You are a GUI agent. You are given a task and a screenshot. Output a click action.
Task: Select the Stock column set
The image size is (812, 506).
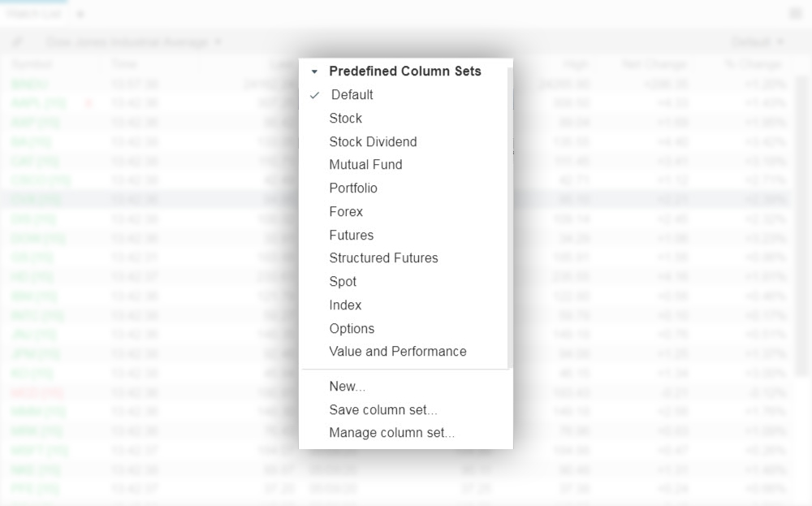coord(346,118)
